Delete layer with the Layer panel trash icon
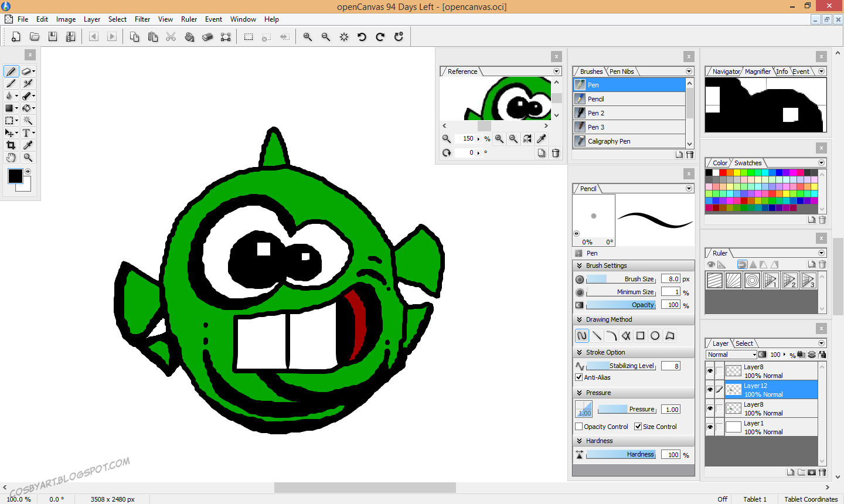The image size is (844, 504). [822, 472]
